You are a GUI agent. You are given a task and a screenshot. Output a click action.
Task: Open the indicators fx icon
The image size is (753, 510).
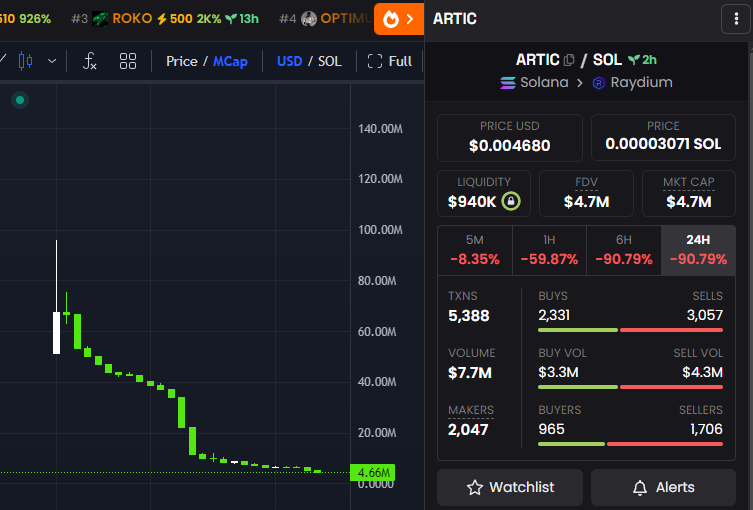90,61
